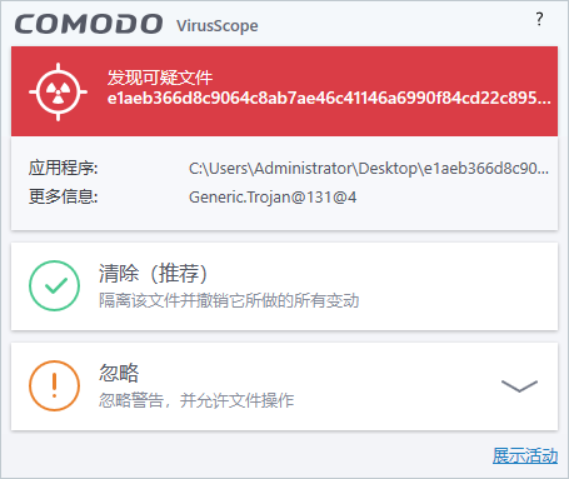Click the 忽略警告，并允许文件操作 description
The image size is (569, 479).
tap(196, 401)
